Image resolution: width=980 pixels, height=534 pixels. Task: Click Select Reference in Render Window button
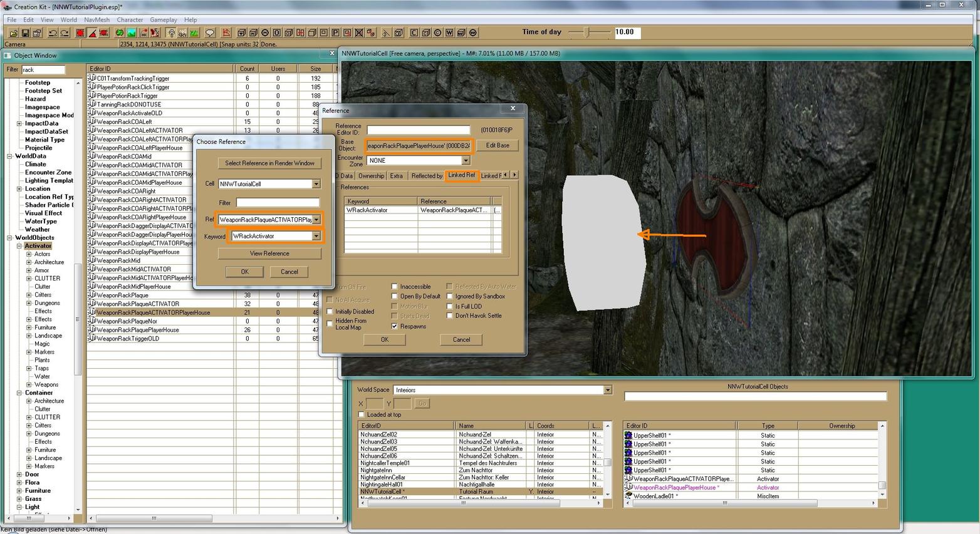pyautogui.click(x=269, y=163)
